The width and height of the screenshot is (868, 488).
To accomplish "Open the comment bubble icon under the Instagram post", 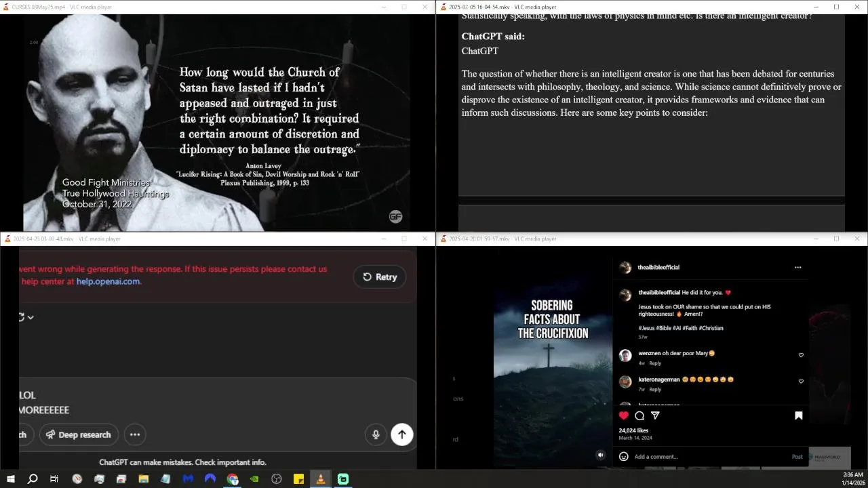I will click(x=639, y=415).
